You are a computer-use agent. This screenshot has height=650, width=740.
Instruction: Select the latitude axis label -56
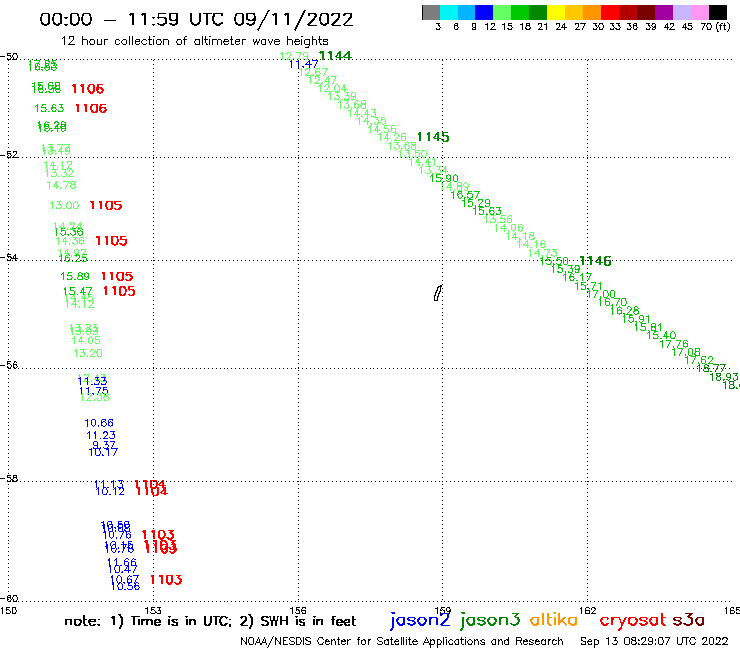(x=9, y=365)
